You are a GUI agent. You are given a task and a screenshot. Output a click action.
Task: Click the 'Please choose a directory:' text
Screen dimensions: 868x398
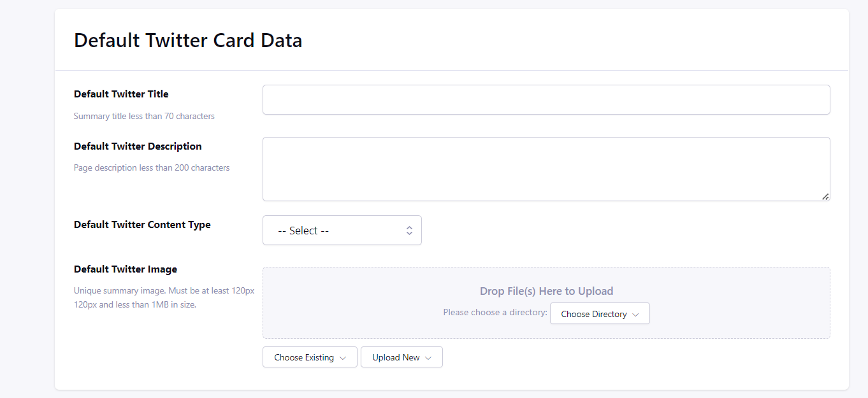point(495,313)
